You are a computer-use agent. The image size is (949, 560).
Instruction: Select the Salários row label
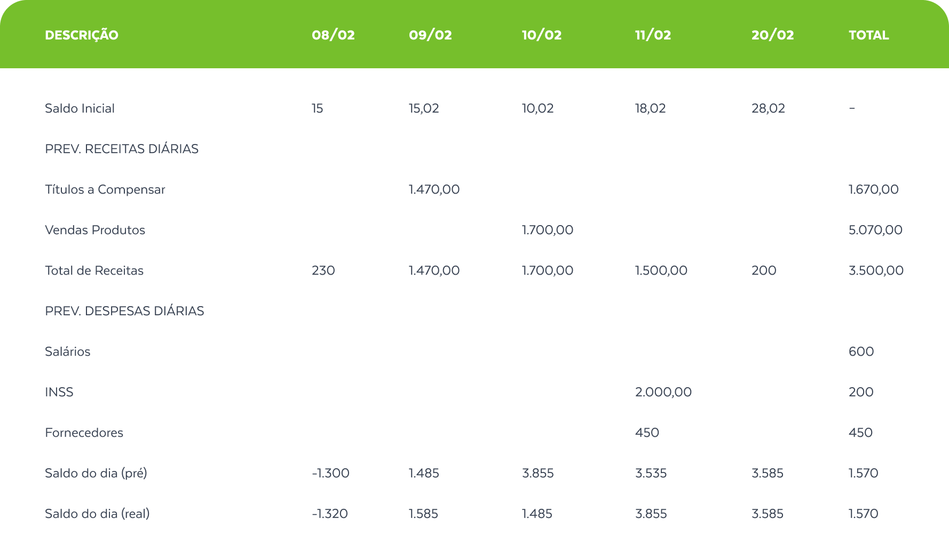coord(68,351)
